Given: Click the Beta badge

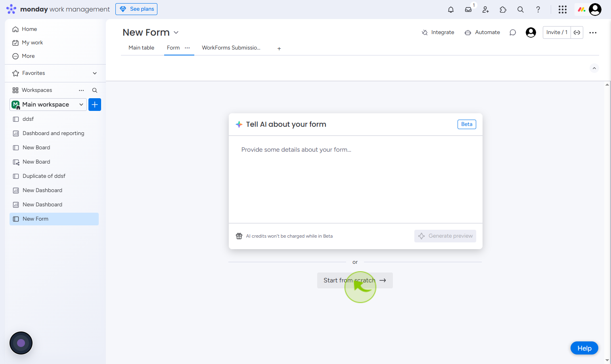Looking at the screenshot, I should tap(467, 124).
